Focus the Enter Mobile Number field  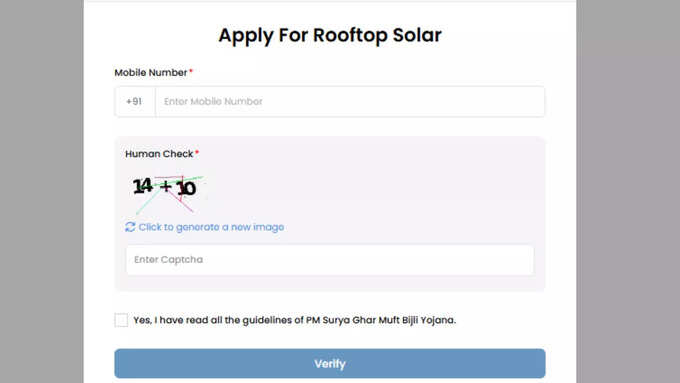350,101
